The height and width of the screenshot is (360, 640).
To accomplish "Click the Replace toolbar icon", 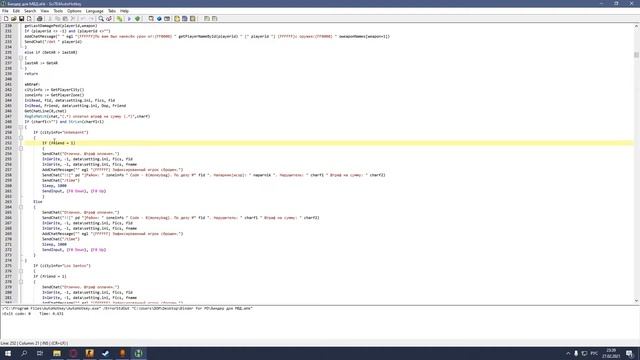I will click(109, 18).
